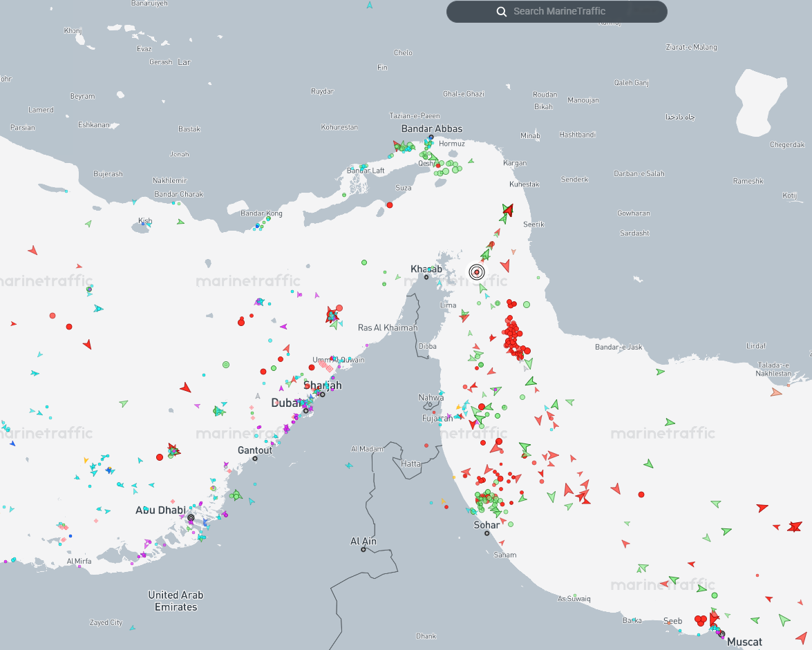This screenshot has width=812, height=650.
Task: Click the magnifier icon in the search bar
Action: pyautogui.click(x=501, y=11)
